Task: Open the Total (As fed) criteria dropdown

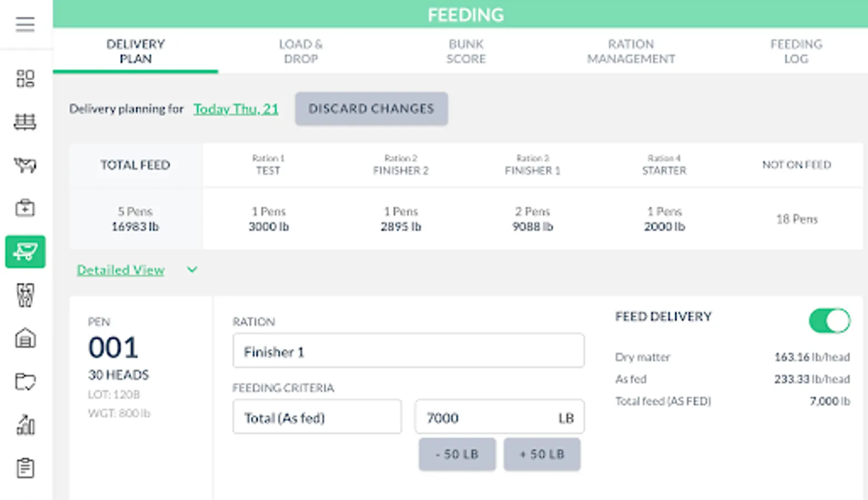Action: (317, 417)
